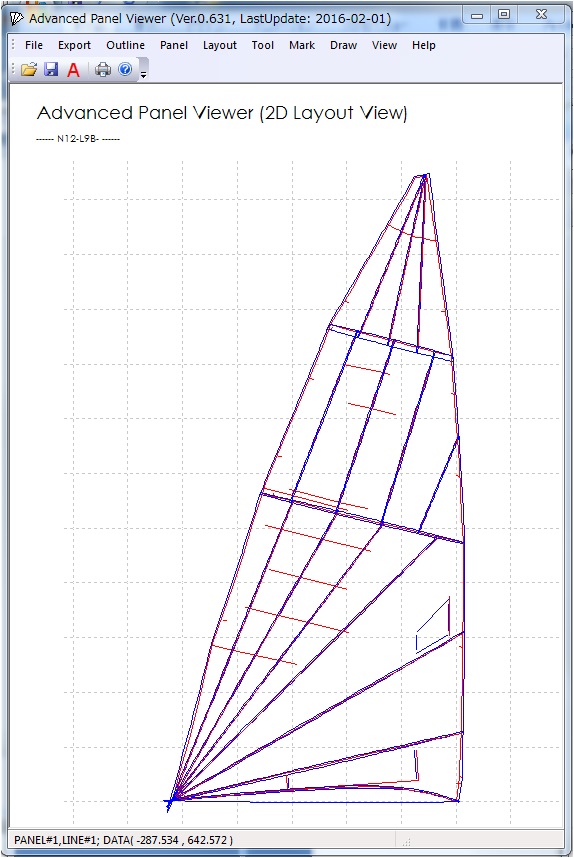Open the Outline menu

click(x=125, y=45)
